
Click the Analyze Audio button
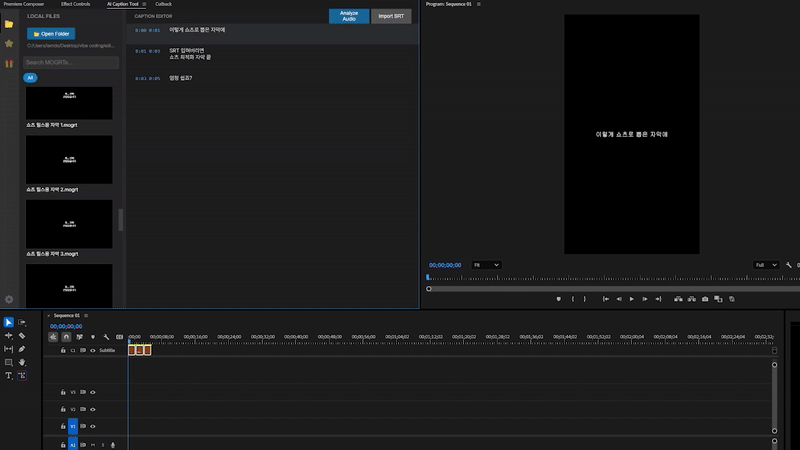(349, 16)
